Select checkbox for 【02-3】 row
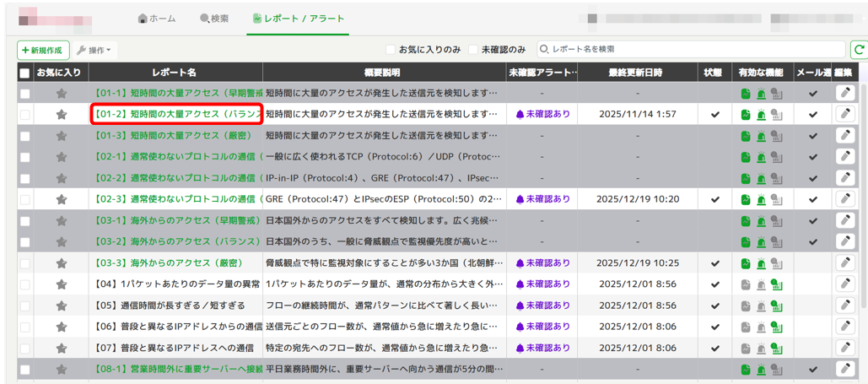Viewport: 868px width, 384px height. (x=25, y=199)
